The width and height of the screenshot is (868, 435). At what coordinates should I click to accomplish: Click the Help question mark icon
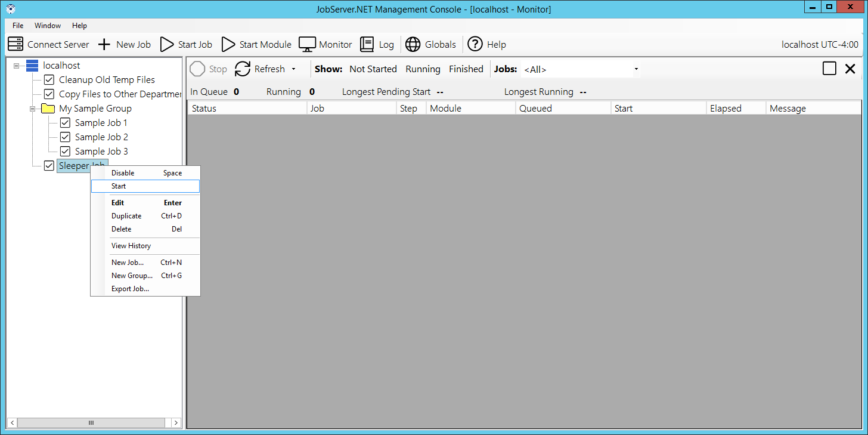tap(475, 44)
